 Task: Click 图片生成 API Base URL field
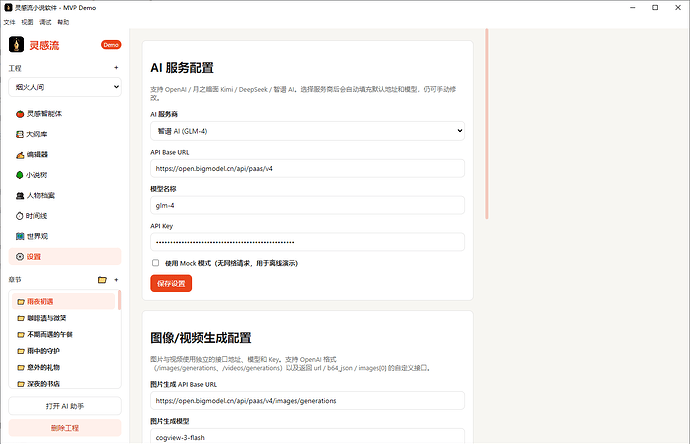tap(308, 401)
